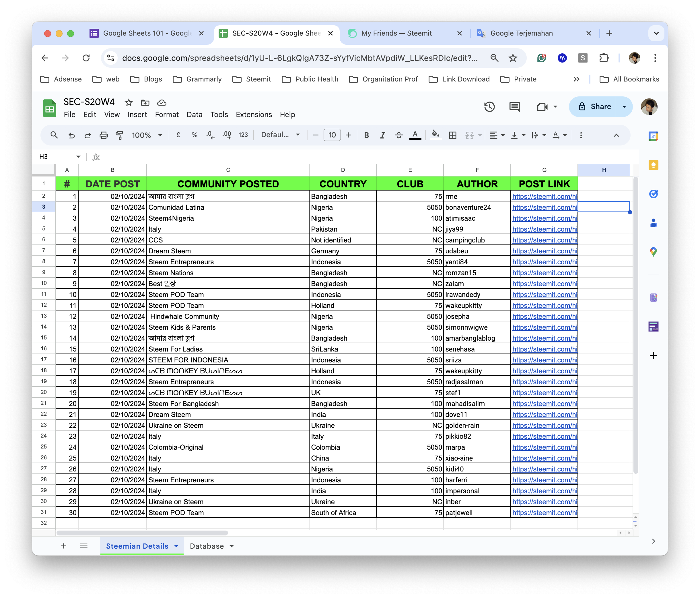Toggle italic formatting

(x=382, y=135)
